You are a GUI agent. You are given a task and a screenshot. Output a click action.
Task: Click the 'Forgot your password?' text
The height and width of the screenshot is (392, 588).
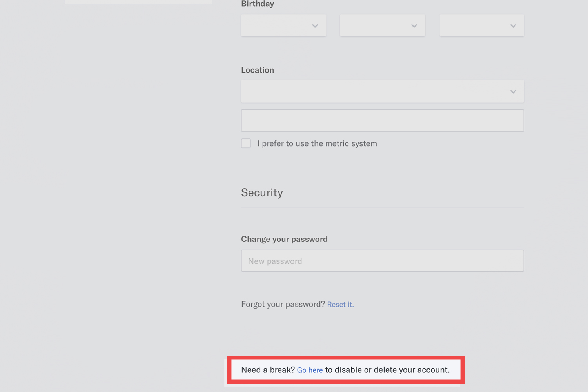[x=283, y=305]
